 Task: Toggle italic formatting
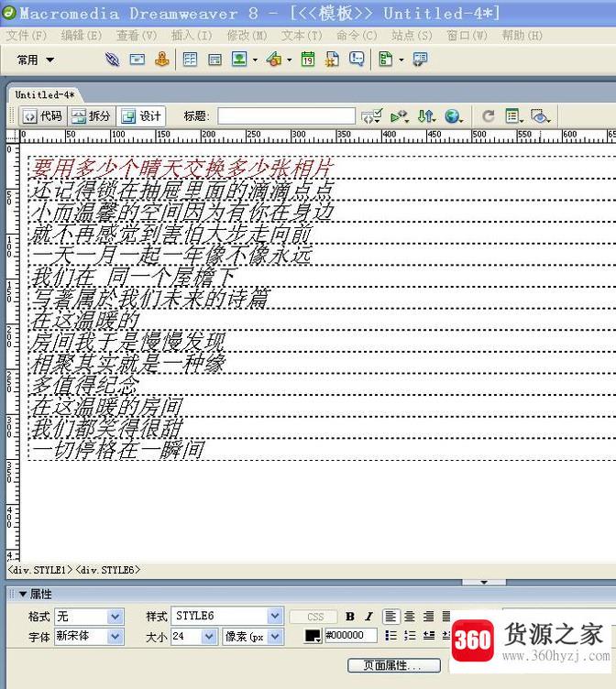(368, 617)
